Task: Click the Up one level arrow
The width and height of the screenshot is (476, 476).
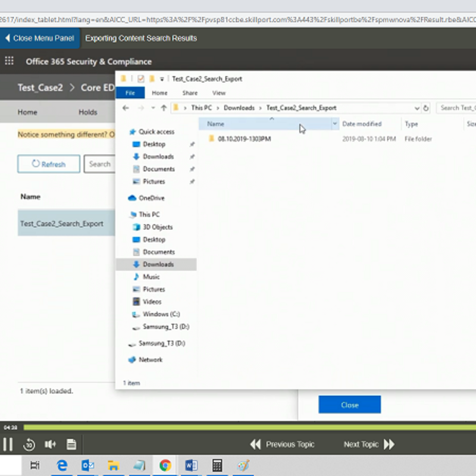Action: pos(164,108)
